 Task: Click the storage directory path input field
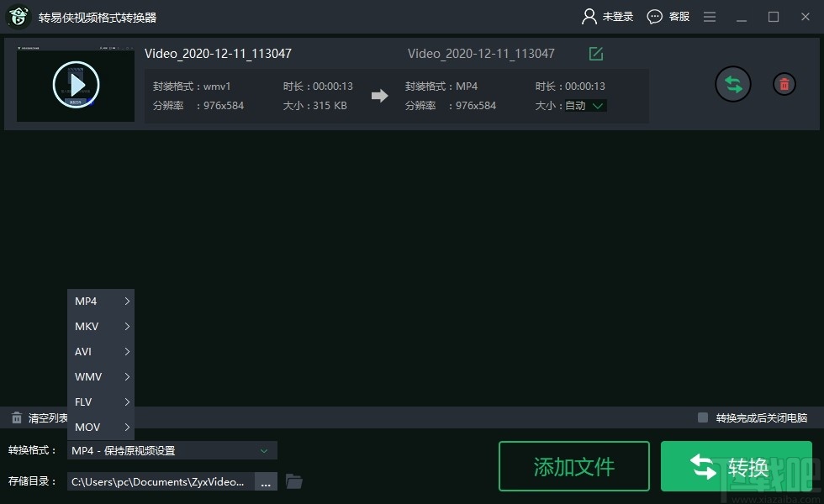[x=160, y=480]
